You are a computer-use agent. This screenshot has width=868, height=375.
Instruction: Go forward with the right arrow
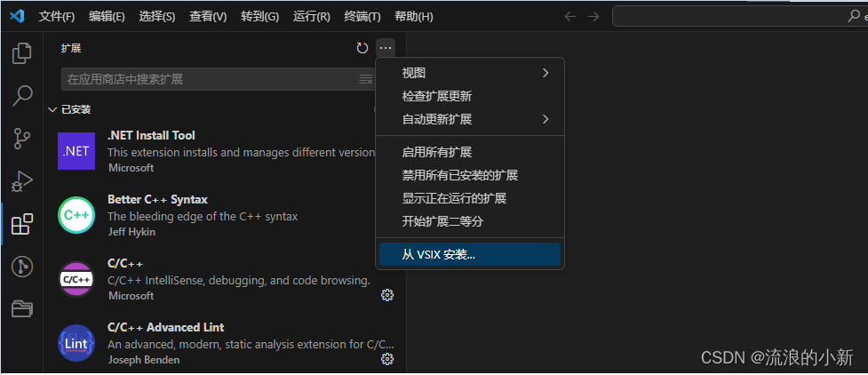pos(593,17)
